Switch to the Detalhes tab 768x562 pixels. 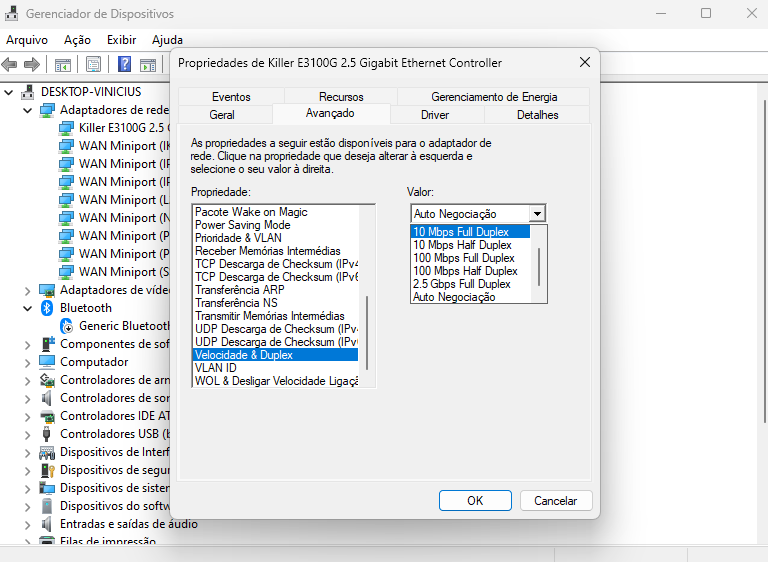click(537, 115)
